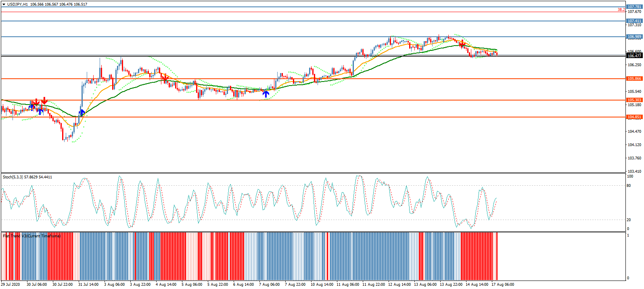
Task: Open the USDJPY,H1 chart dropdown triangle
Action: (4, 4)
